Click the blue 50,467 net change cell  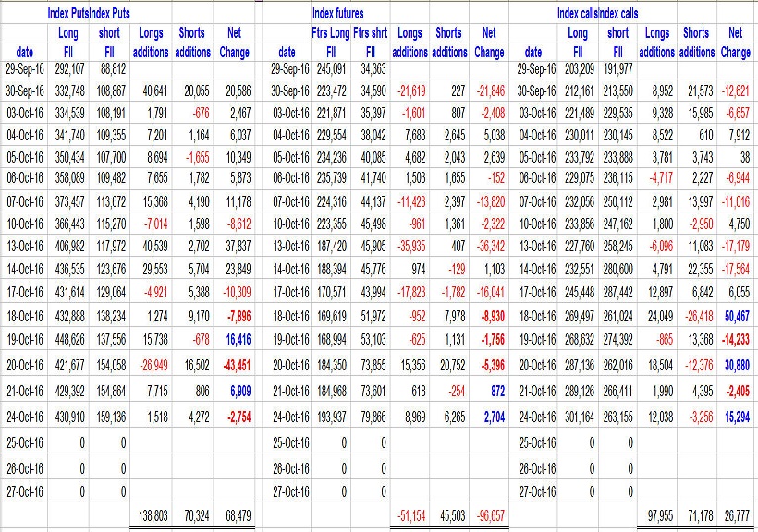click(x=734, y=341)
